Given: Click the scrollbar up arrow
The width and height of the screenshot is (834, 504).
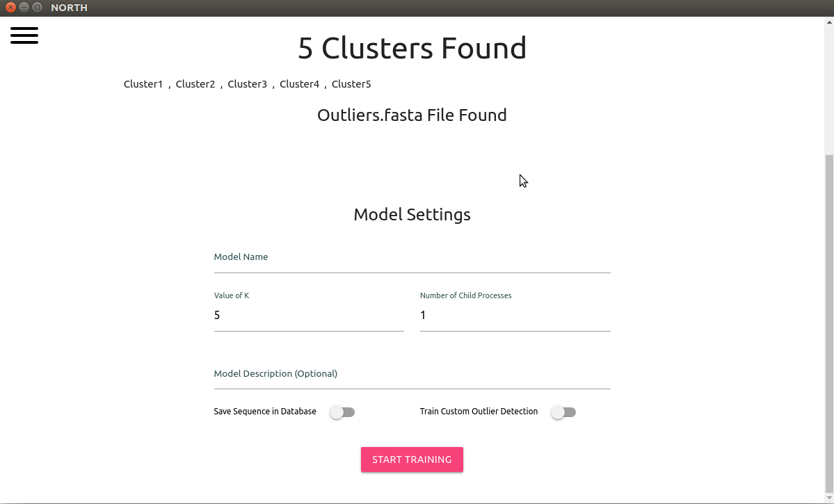Looking at the screenshot, I should point(829,22).
